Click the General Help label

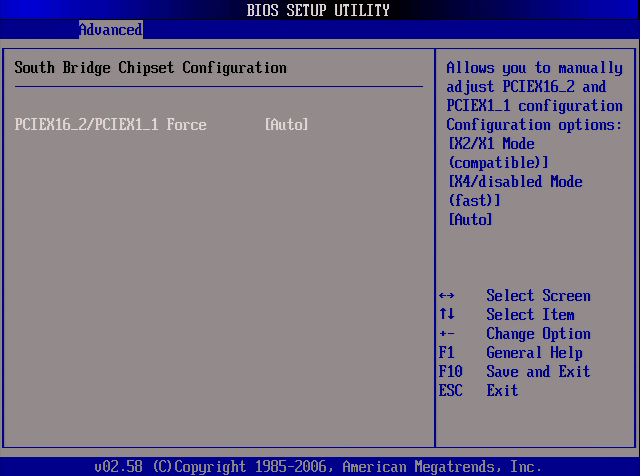point(534,353)
